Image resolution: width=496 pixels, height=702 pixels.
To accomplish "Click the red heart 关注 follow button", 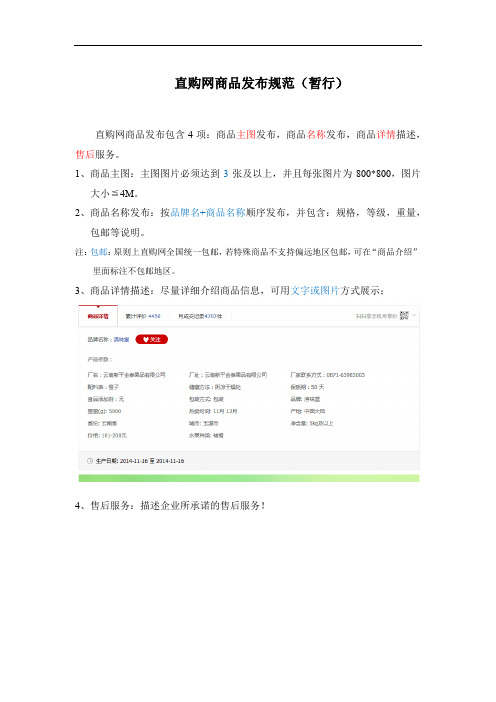I will (x=151, y=339).
